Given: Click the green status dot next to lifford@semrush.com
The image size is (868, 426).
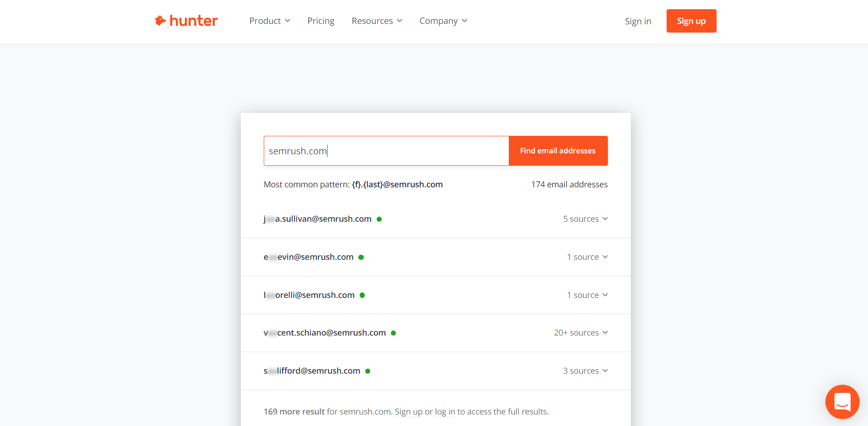Looking at the screenshot, I should (x=367, y=371).
